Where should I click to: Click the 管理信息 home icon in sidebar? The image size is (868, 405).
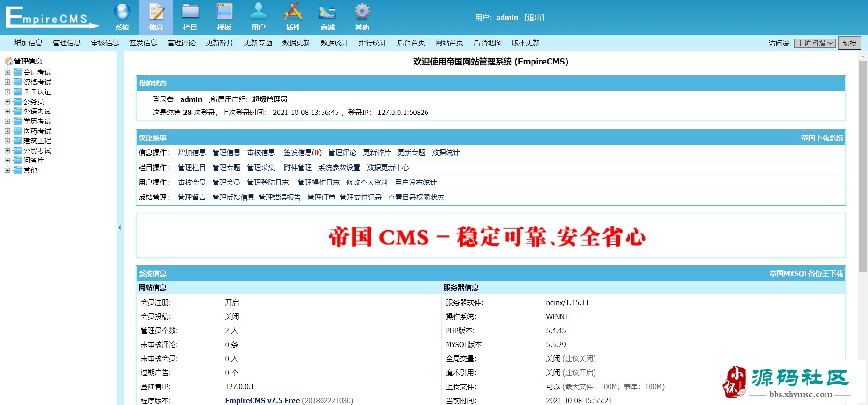[9, 61]
